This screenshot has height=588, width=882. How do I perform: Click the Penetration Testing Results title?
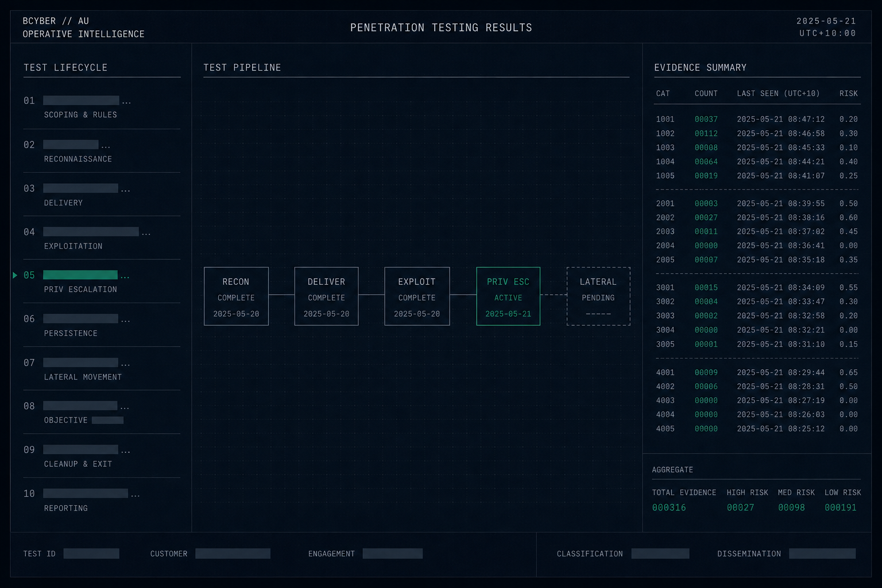point(441,28)
